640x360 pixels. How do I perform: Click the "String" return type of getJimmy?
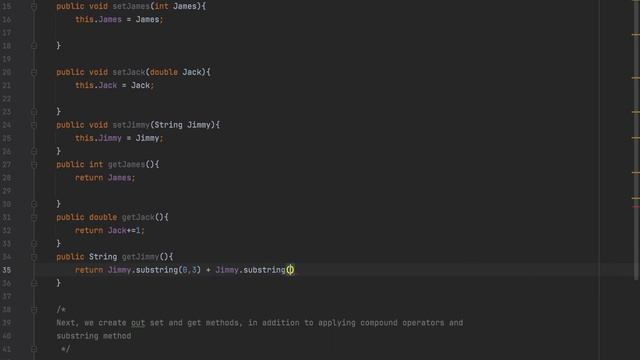(103, 257)
